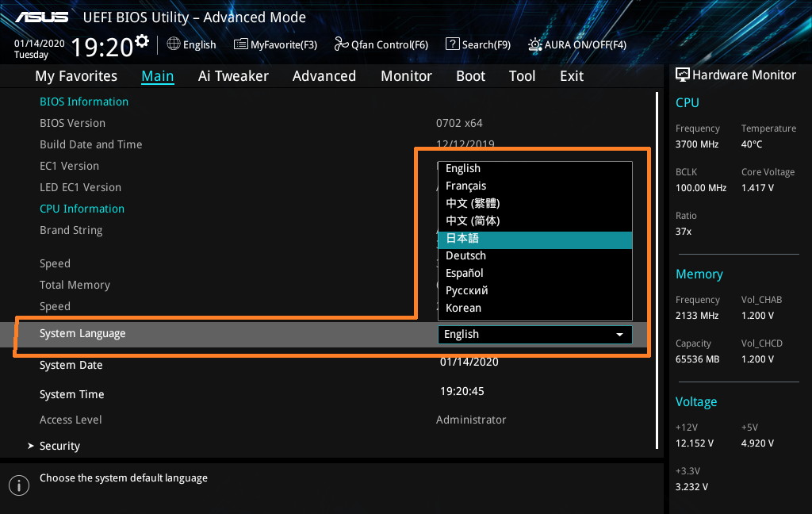This screenshot has height=514, width=812.
Task: Click the CPU Information heading
Action: click(x=82, y=209)
